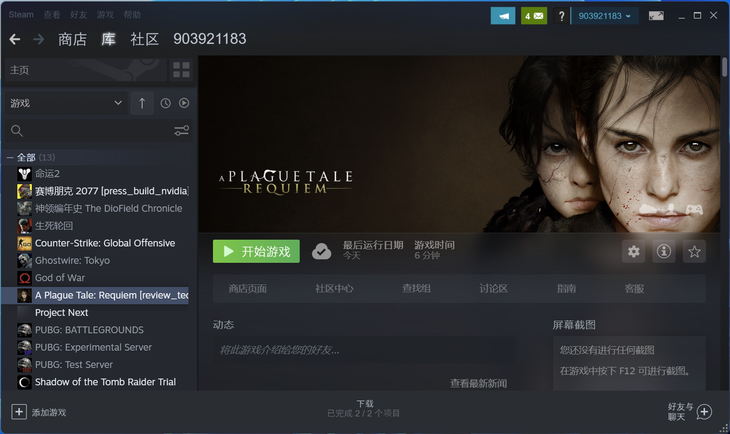730x434 pixels.
Task: Open the 指南 link
Action: click(x=566, y=289)
